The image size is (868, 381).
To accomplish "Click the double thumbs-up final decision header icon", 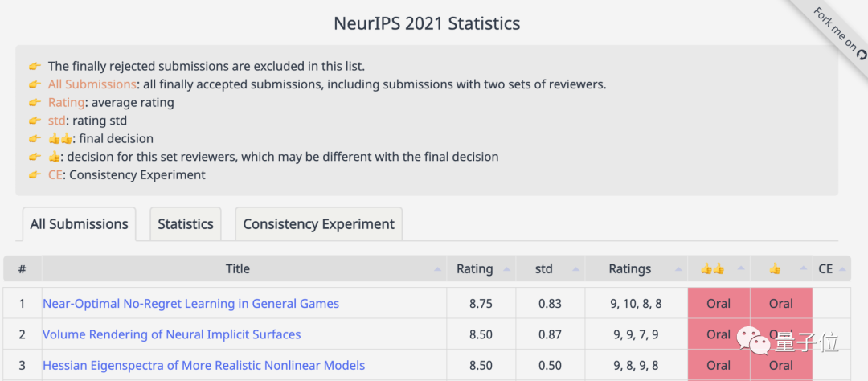I will coord(712,269).
